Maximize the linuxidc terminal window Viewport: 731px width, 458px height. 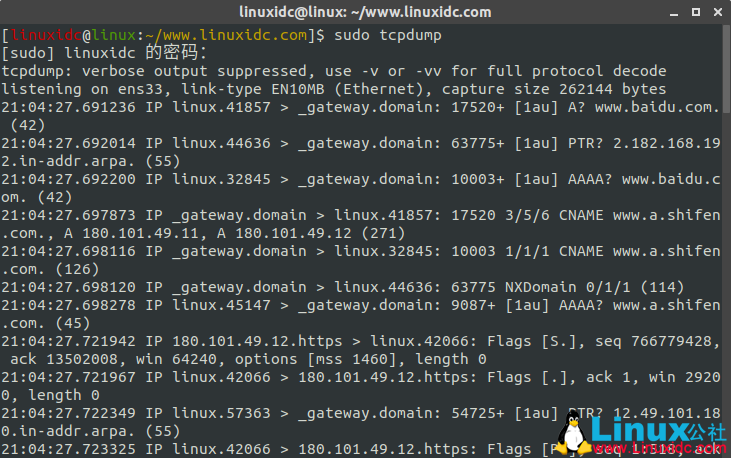click(x=696, y=12)
